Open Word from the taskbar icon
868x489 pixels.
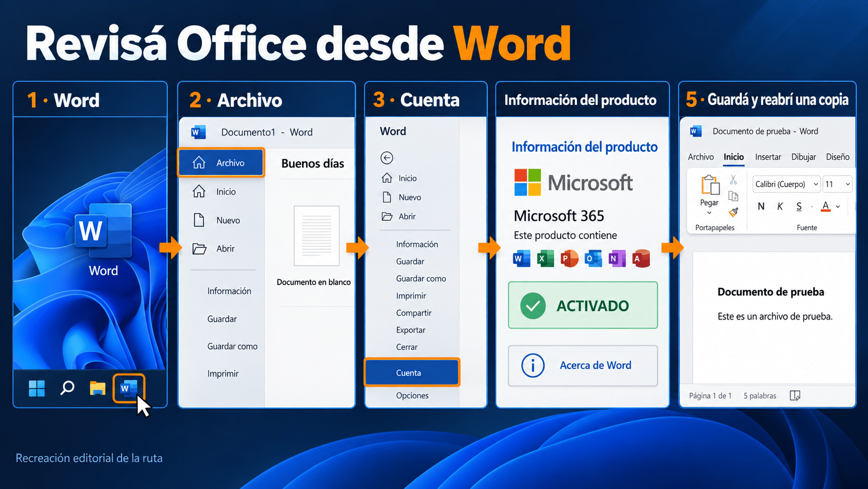128,388
